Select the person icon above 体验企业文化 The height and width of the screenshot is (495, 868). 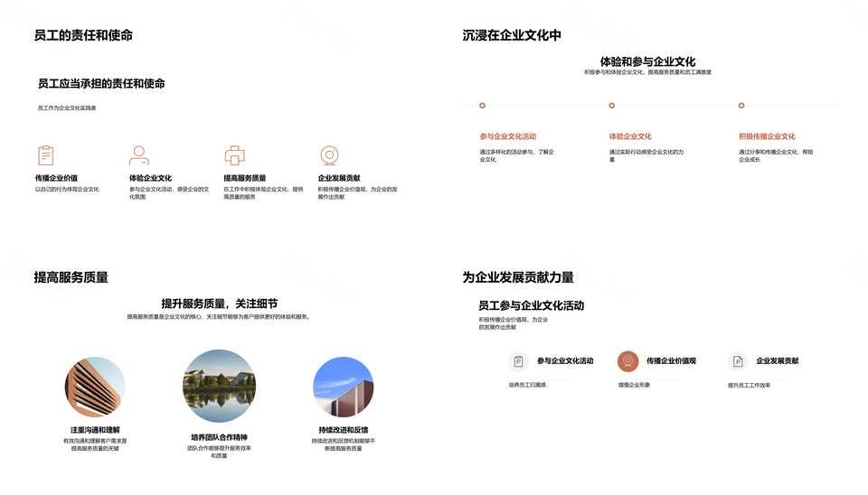(138, 155)
